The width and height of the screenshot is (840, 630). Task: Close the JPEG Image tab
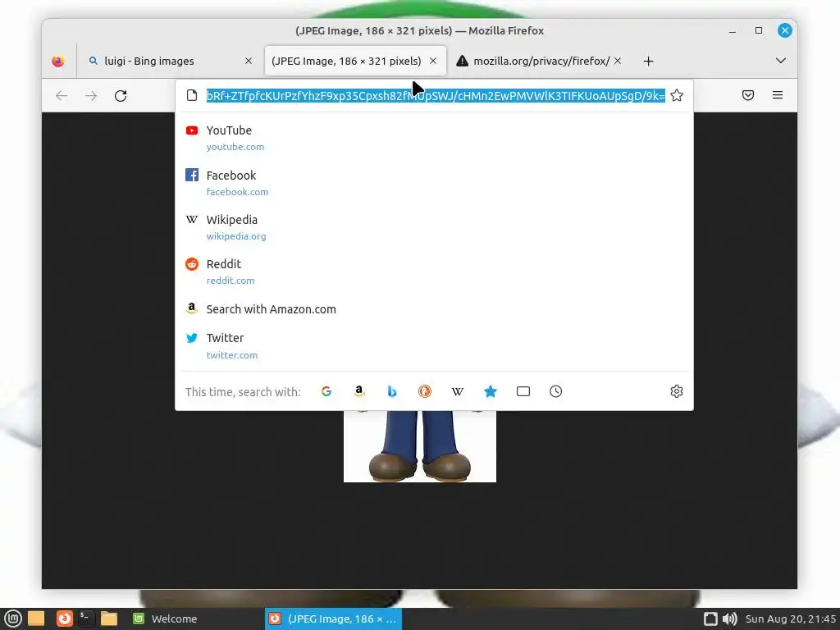[433, 61]
